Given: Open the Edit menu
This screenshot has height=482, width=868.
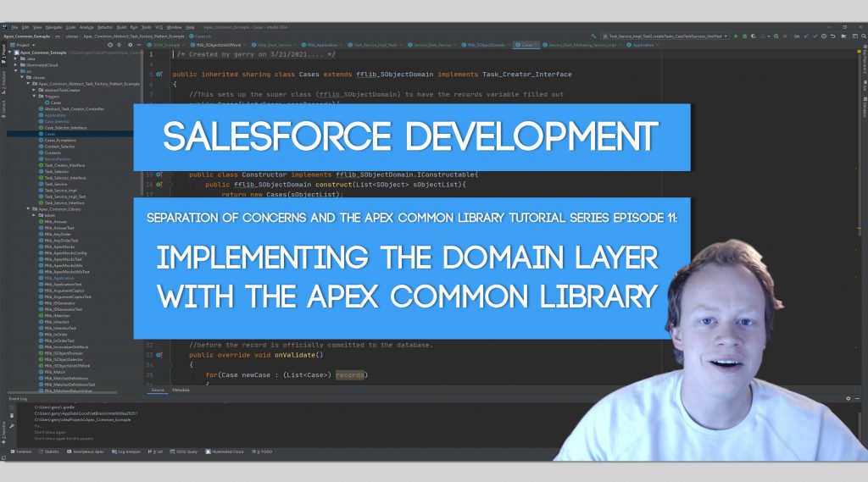Looking at the screenshot, I should coord(25,27).
